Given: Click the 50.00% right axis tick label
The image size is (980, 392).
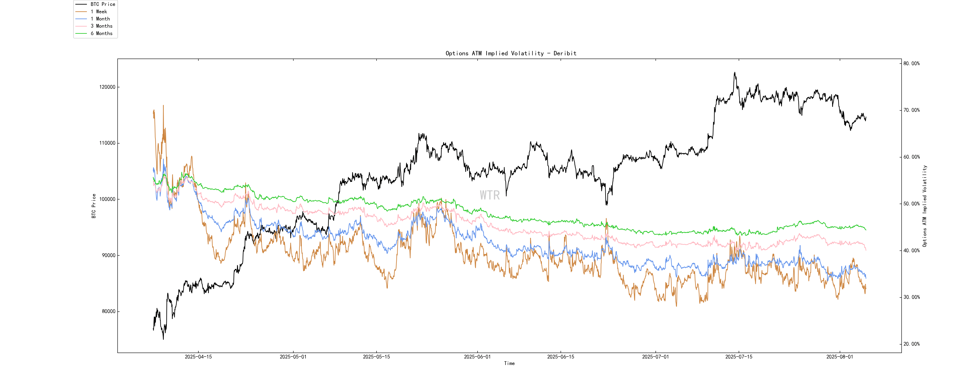Looking at the screenshot, I should (x=912, y=204).
